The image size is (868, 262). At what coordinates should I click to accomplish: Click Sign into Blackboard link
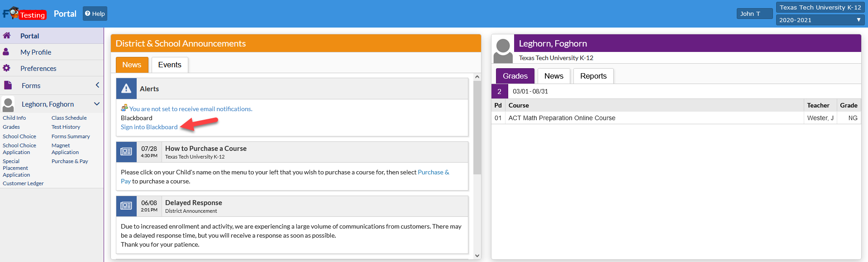[149, 127]
